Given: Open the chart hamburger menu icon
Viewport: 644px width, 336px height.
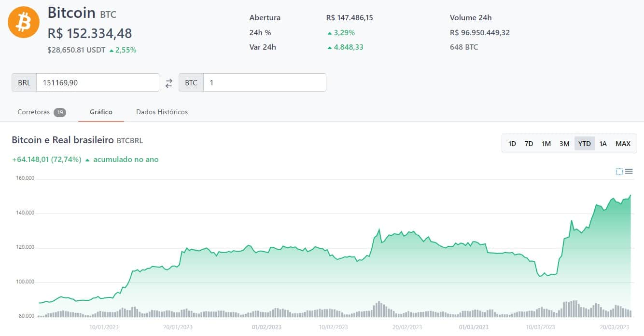Looking at the screenshot, I should coord(629,172).
